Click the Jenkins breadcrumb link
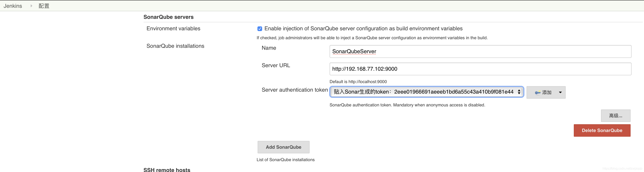Screen dimensions: 644x172 [x=13, y=6]
